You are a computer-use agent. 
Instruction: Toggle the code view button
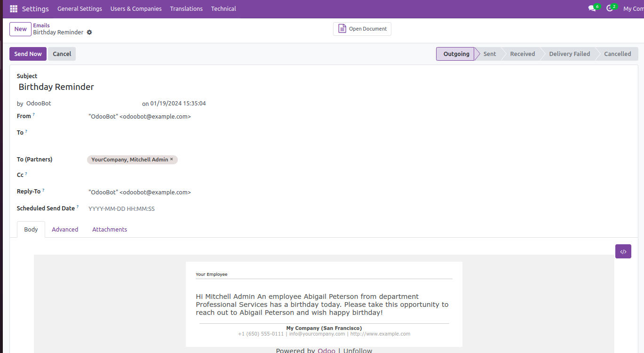623,251
